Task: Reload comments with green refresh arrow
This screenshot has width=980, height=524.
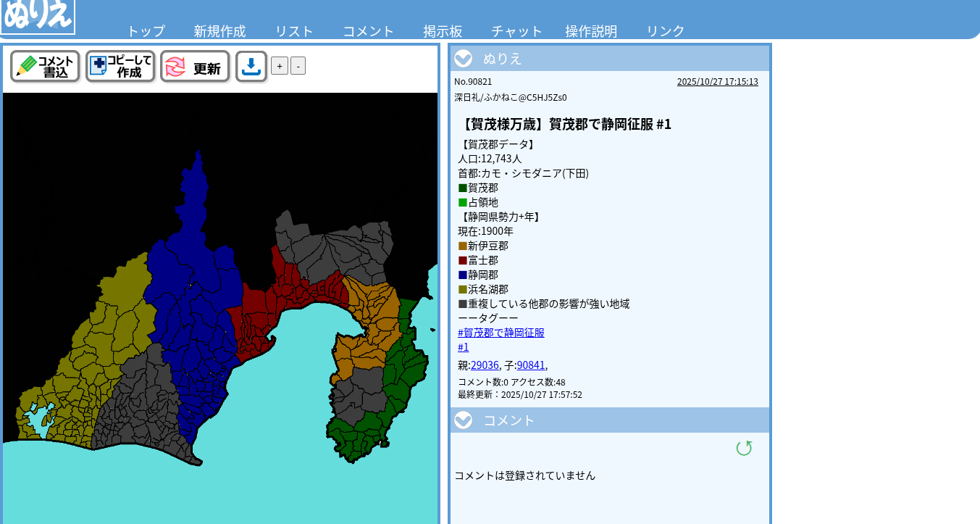Action: coord(744,448)
